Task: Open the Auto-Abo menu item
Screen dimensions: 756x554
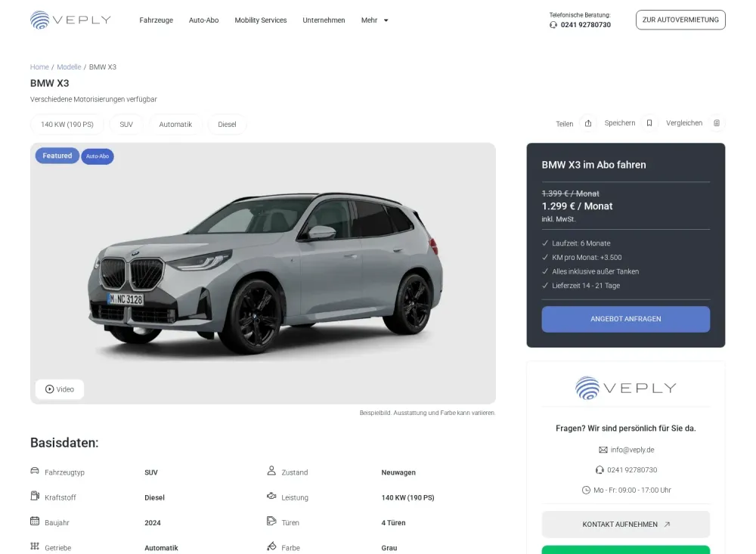Action: click(x=203, y=20)
